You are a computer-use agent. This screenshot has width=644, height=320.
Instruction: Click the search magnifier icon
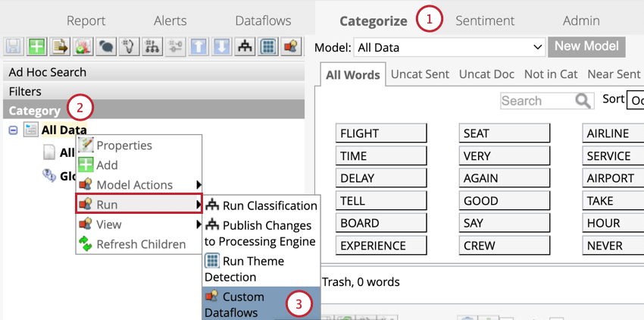[583, 101]
